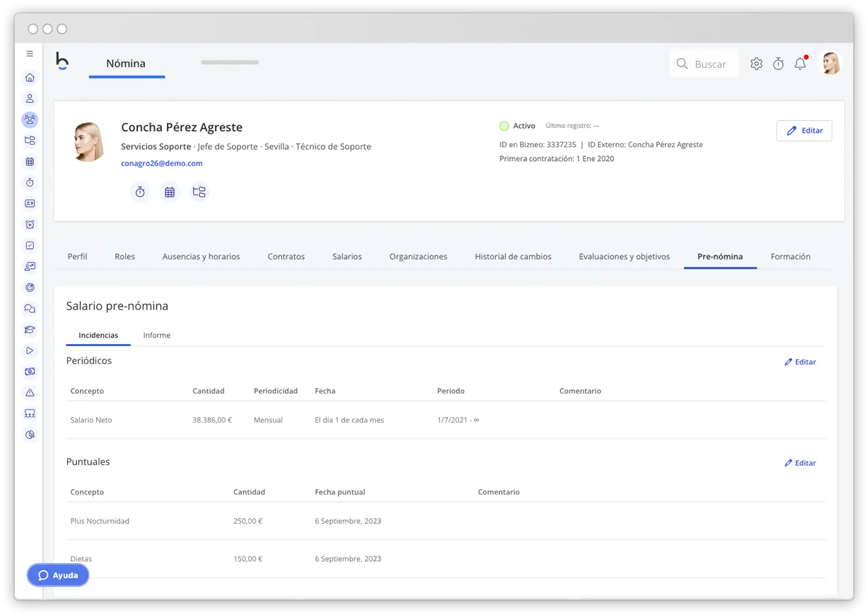Open the person-with-board sidebar icon
Viewport: 868px width, 616px height.
pyautogui.click(x=30, y=266)
